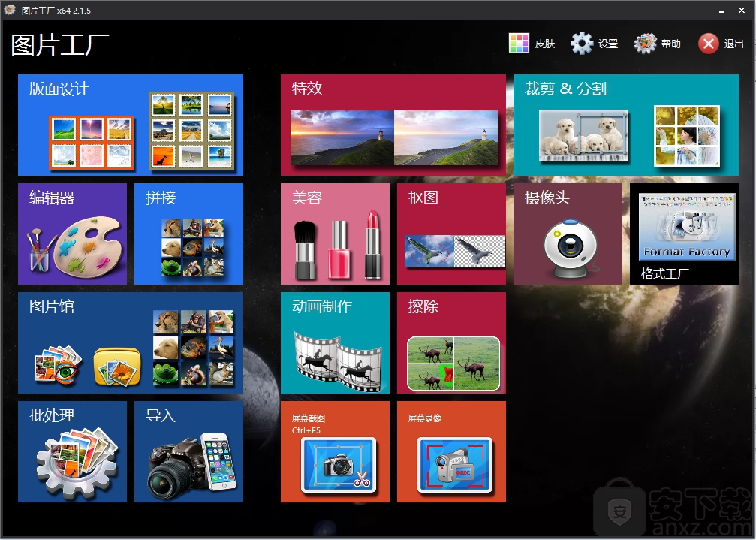Screen dimensions: 756x540
Task: Open the 抠图 bird cutout tile
Action: pos(451,234)
